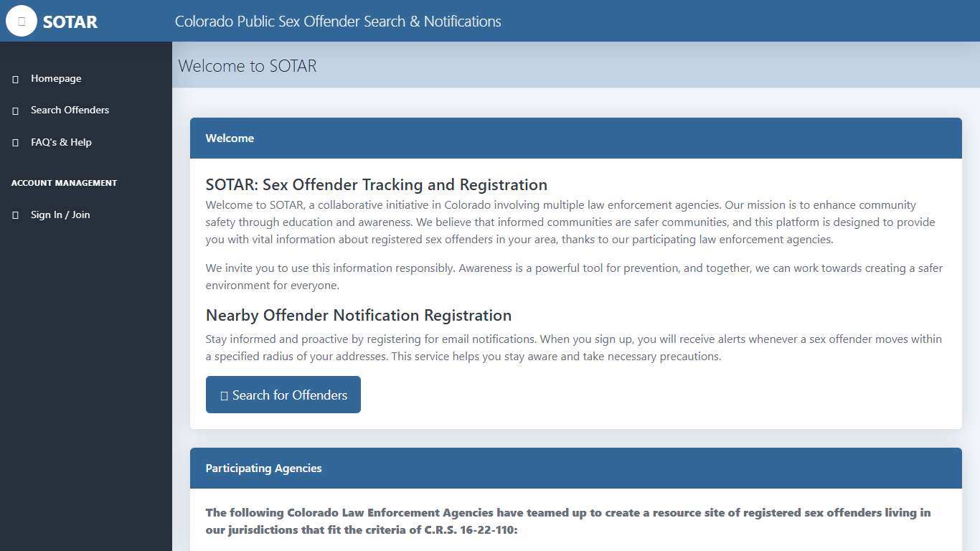This screenshot has width=980, height=551.
Task: Click the icon beside Search Offenders
Action: 16,110
